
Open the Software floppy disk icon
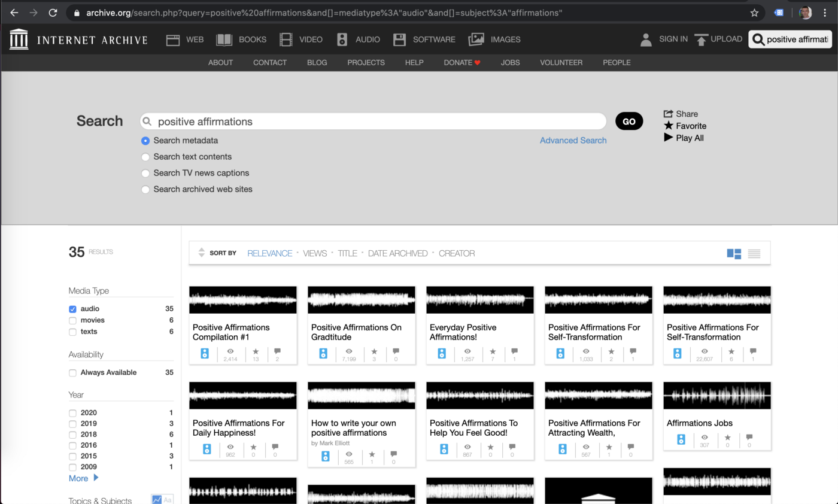pos(399,40)
